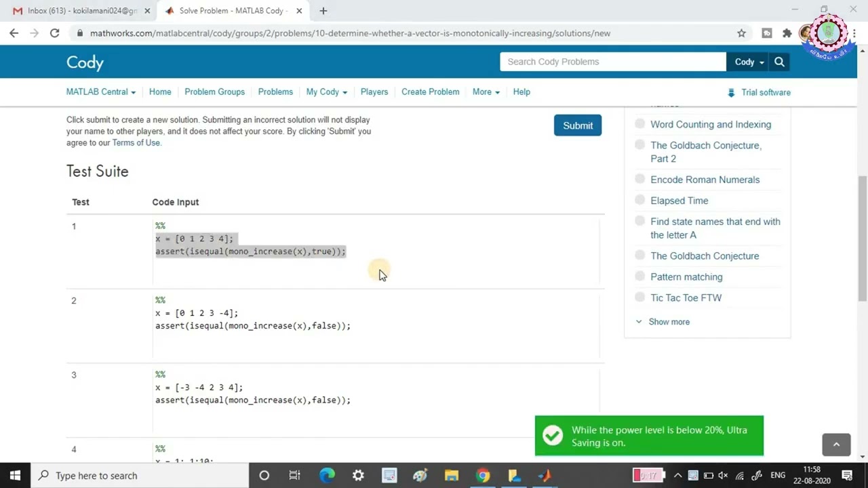Open a new browser tab with plus icon
The height and width of the screenshot is (488, 868).
pyautogui.click(x=323, y=11)
